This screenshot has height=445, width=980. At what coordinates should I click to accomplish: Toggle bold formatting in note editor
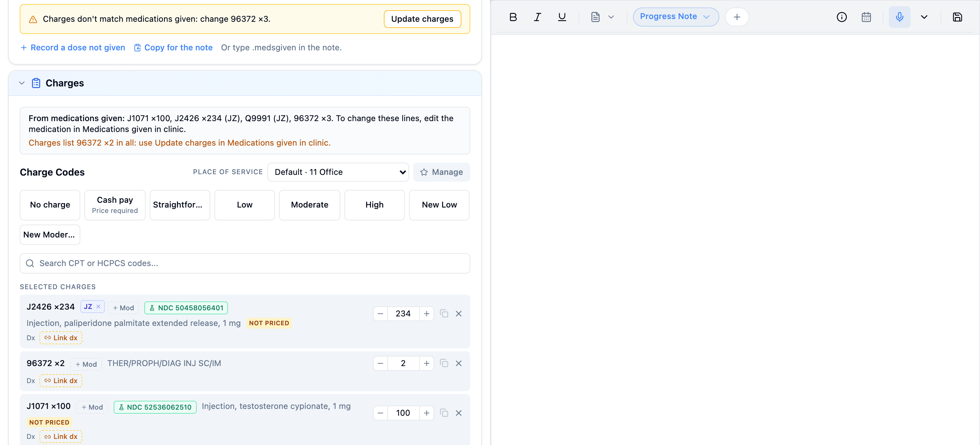pyautogui.click(x=513, y=17)
